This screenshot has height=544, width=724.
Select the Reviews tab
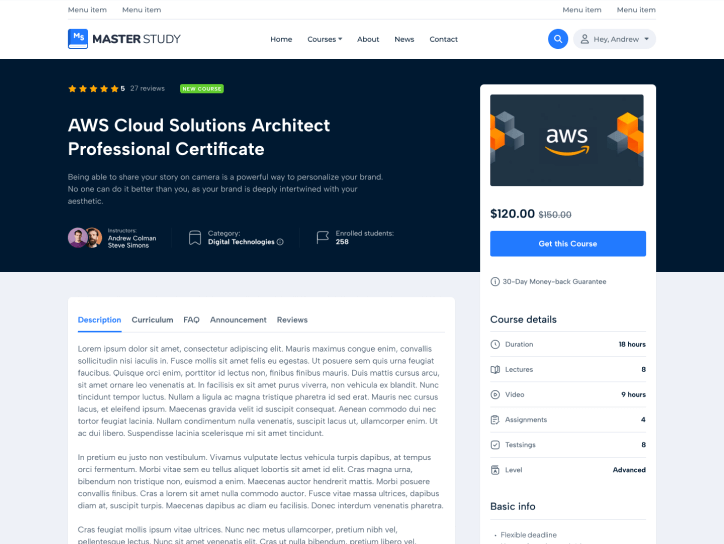292,320
